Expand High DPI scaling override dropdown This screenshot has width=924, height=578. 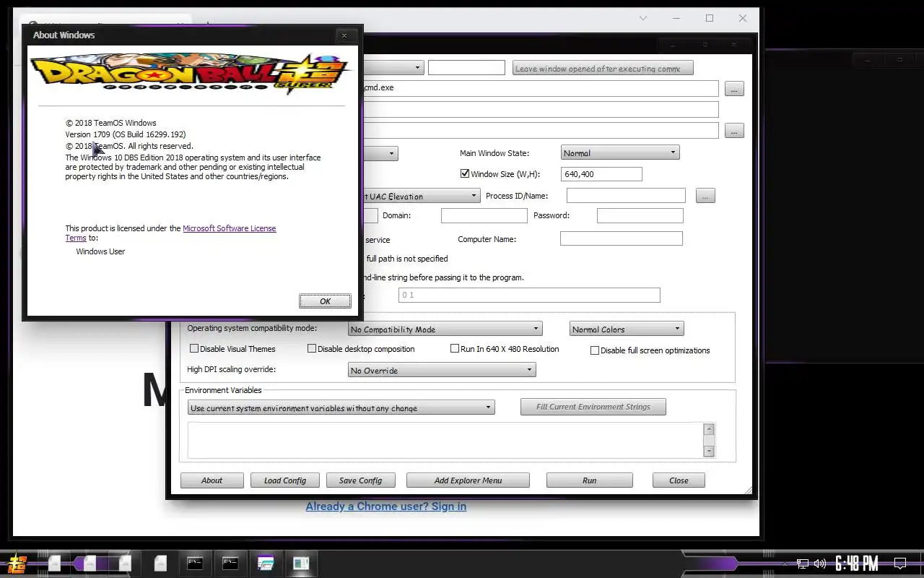click(441, 370)
